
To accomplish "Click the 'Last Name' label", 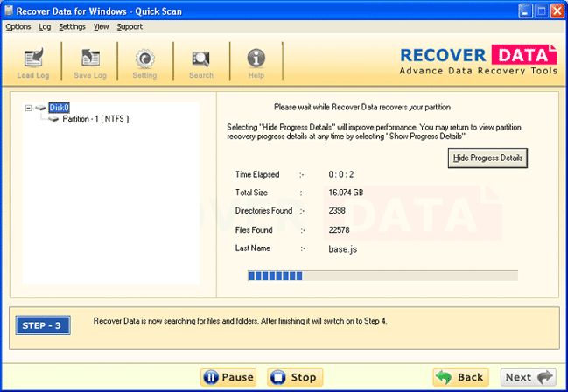I will coord(253,248).
